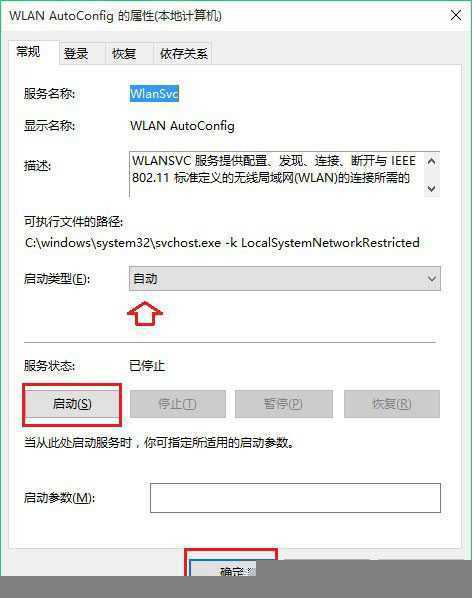Click the 启动参数 input field

[x=295, y=498]
